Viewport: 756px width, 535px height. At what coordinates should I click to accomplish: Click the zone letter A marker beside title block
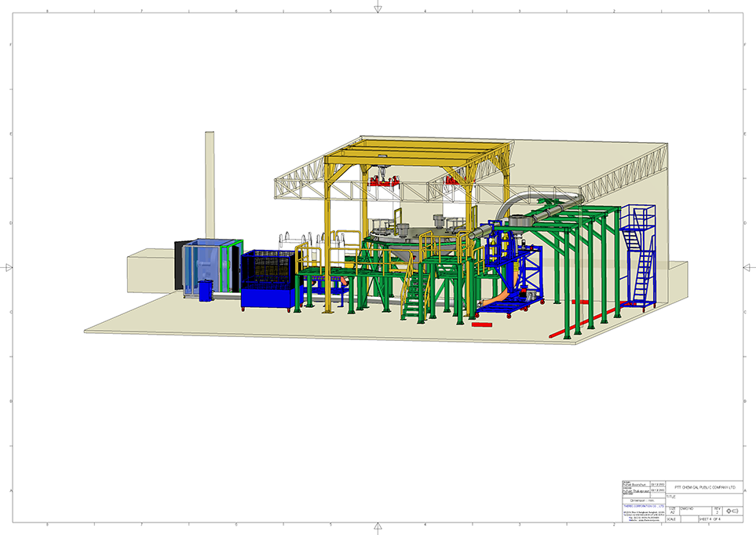745,490
